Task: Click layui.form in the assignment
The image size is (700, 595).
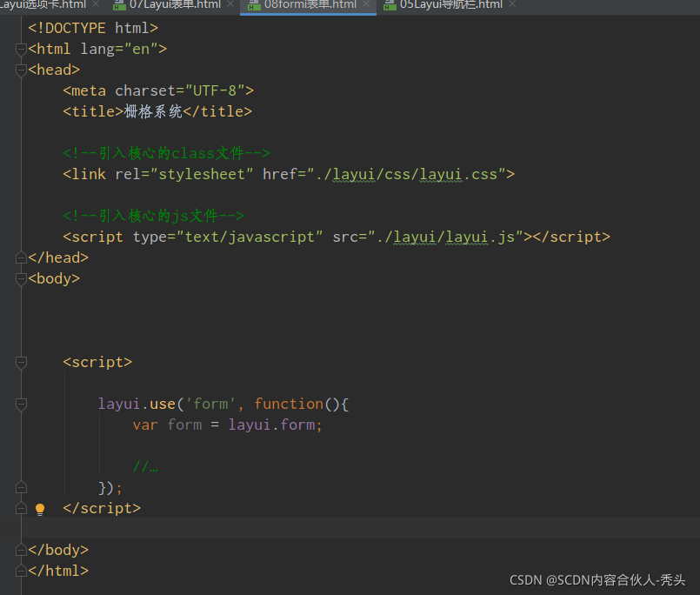Action: pos(271,425)
